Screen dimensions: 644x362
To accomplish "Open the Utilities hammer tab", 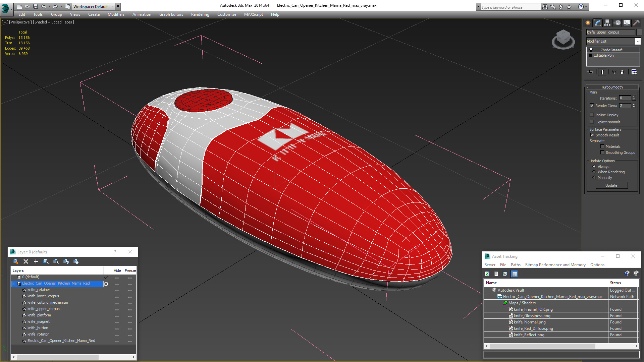I will pos(636,23).
